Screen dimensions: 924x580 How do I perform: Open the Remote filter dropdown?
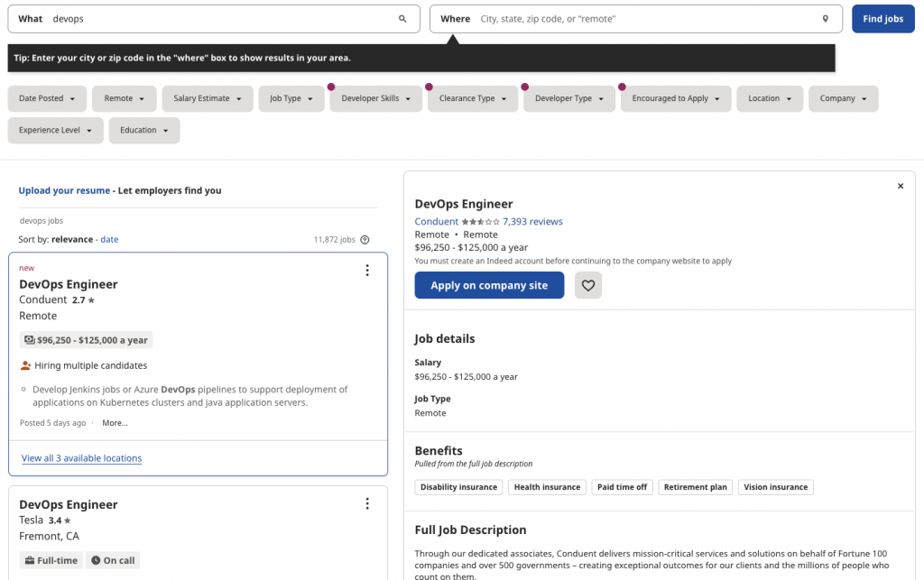[x=124, y=98]
